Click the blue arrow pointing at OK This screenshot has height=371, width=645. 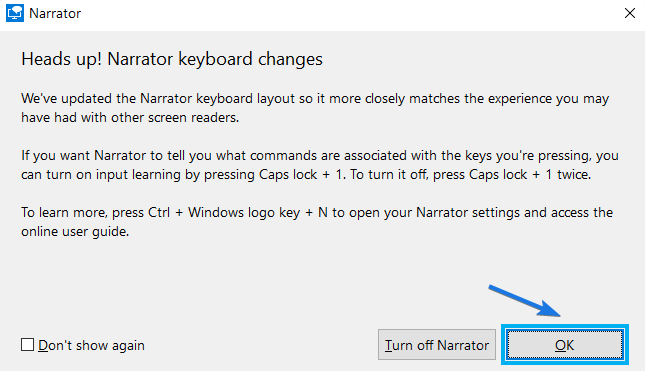(525, 301)
